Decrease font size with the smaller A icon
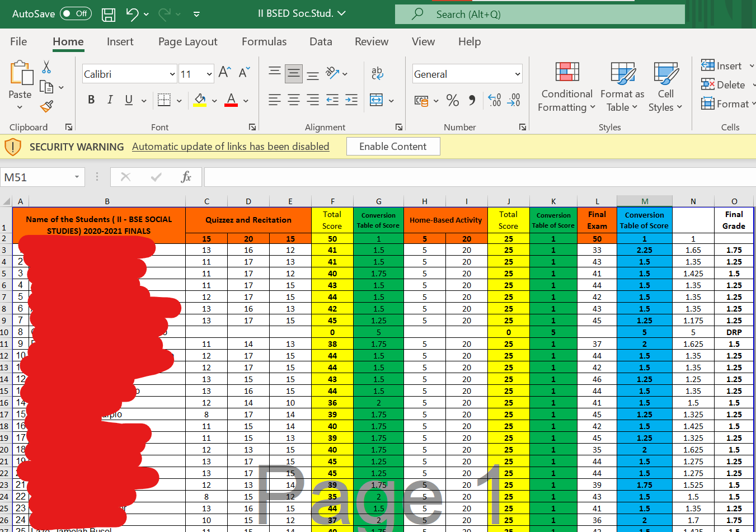Screen dimensions: 756x532 (x=245, y=72)
